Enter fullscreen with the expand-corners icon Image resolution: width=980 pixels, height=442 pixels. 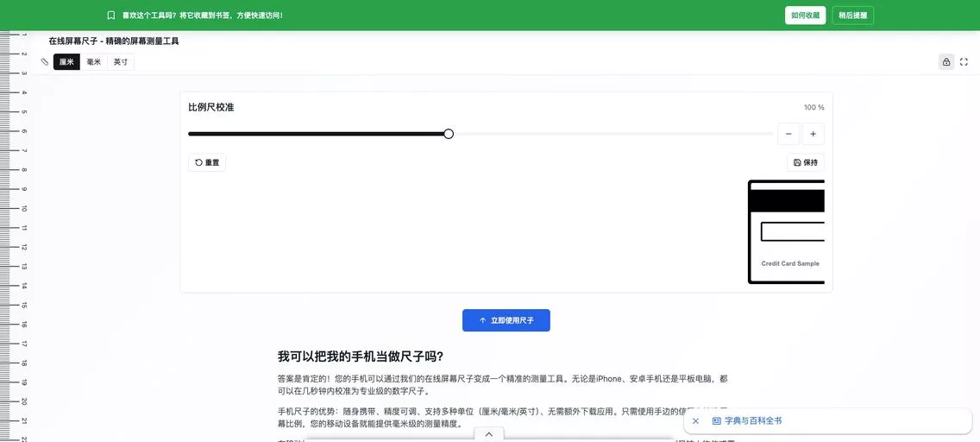(964, 62)
